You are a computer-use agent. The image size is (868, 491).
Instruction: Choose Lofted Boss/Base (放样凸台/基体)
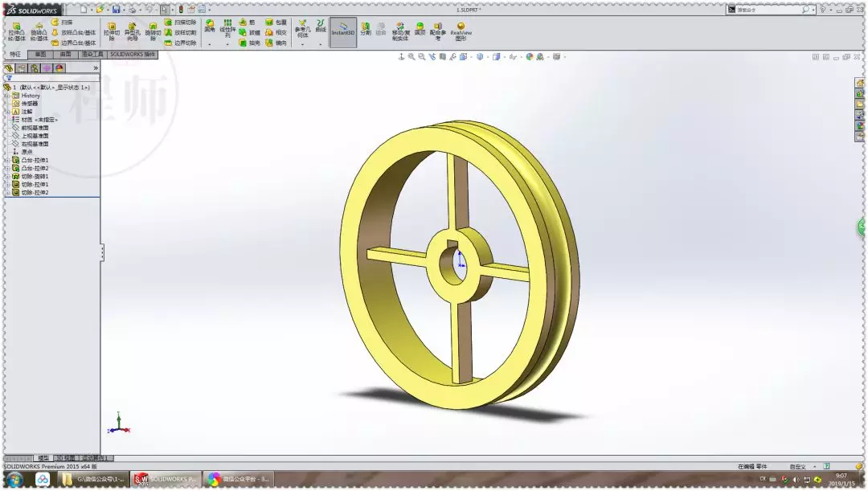click(x=74, y=33)
